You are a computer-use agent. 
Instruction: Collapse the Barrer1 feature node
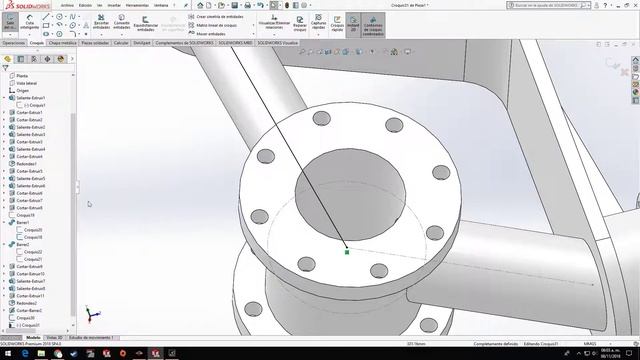click(4, 222)
